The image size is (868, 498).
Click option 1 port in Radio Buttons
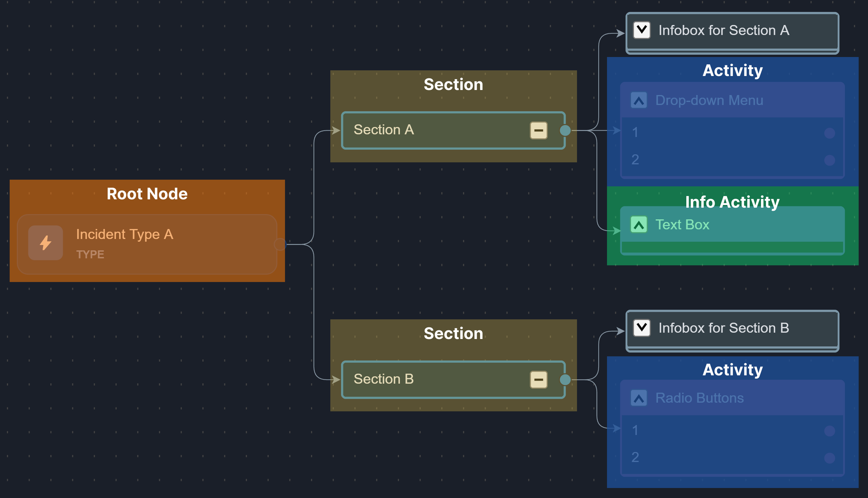tap(829, 431)
